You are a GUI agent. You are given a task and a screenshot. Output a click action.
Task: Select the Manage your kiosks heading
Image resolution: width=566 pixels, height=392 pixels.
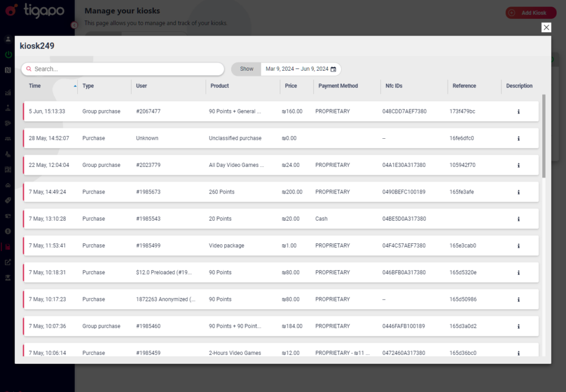pyautogui.click(x=122, y=11)
